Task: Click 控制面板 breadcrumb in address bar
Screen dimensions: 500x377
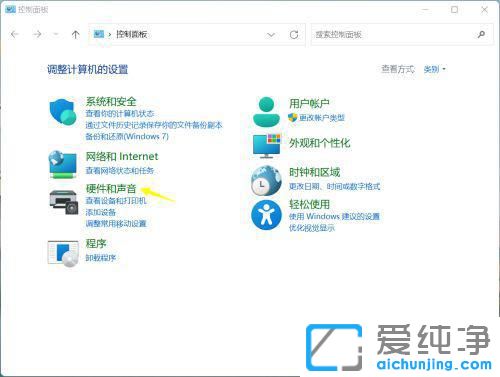Action: tap(132, 34)
